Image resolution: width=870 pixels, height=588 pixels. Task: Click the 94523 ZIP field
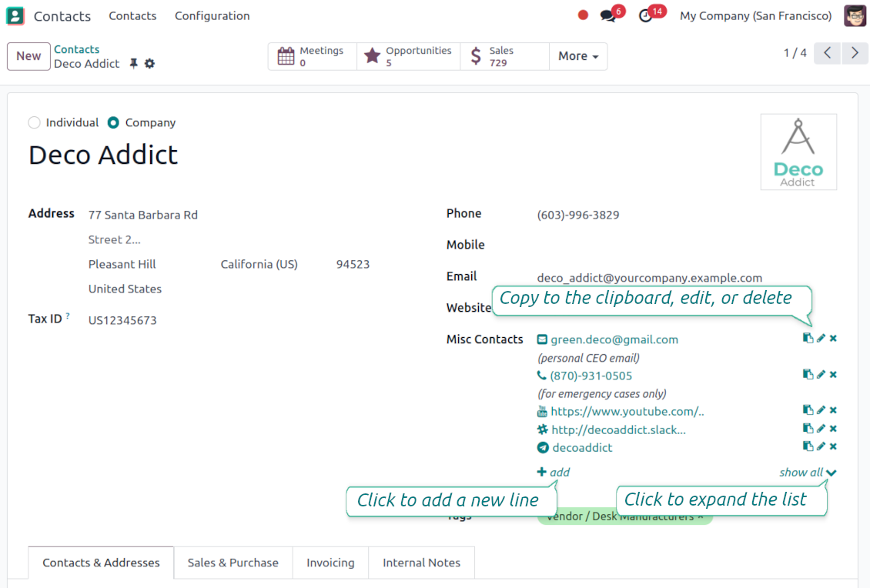tap(353, 264)
